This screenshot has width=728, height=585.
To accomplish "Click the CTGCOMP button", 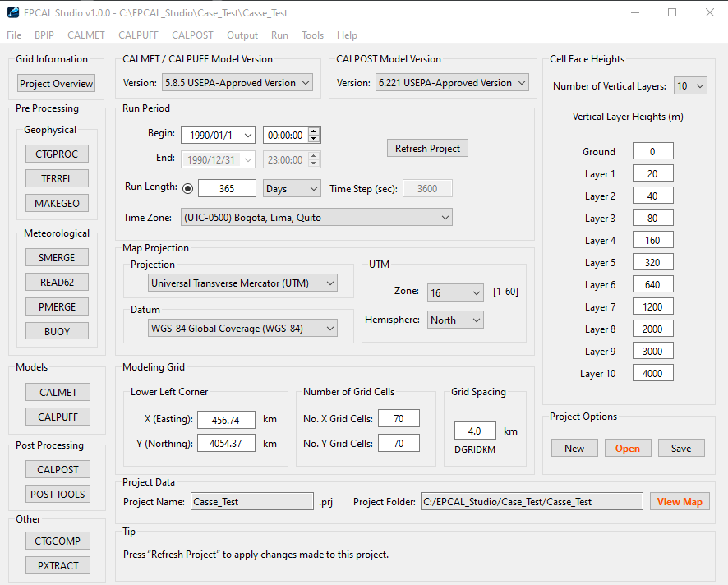I will [x=58, y=541].
